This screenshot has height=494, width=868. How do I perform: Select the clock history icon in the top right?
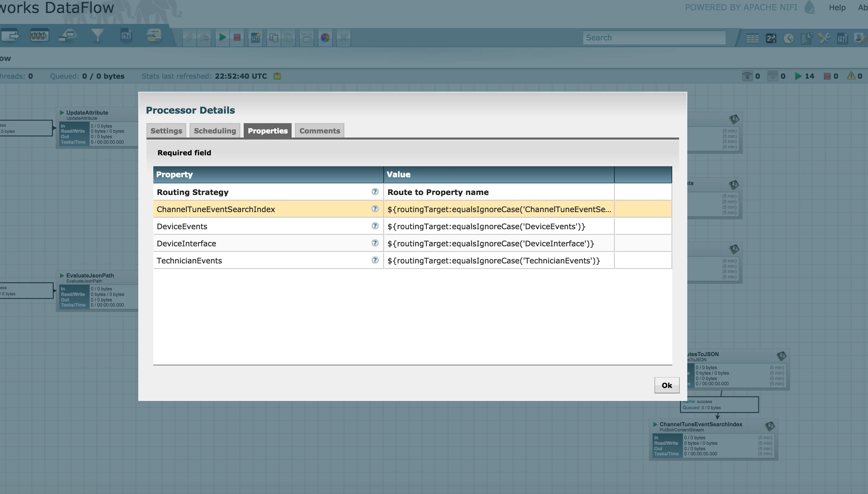tap(789, 38)
